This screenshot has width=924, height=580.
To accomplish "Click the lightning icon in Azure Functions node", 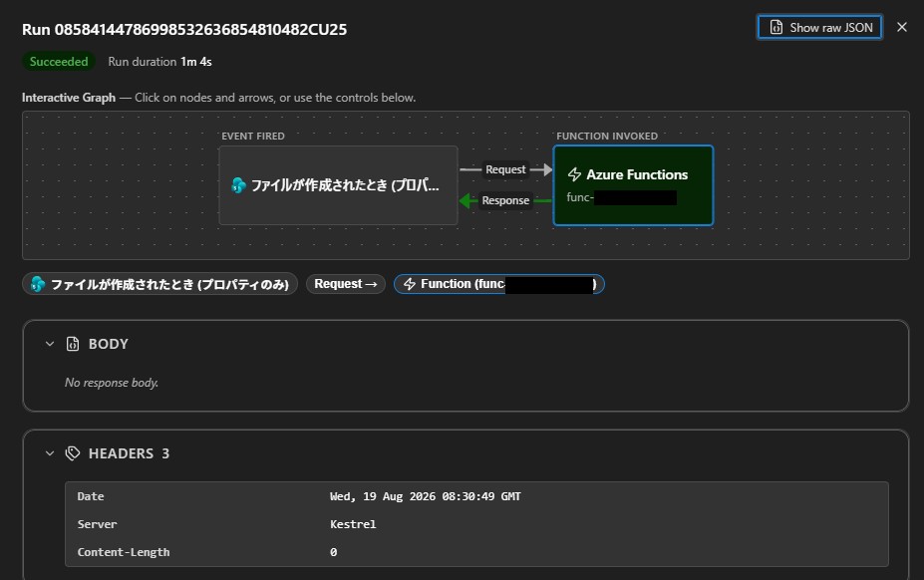I will click(574, 174).
